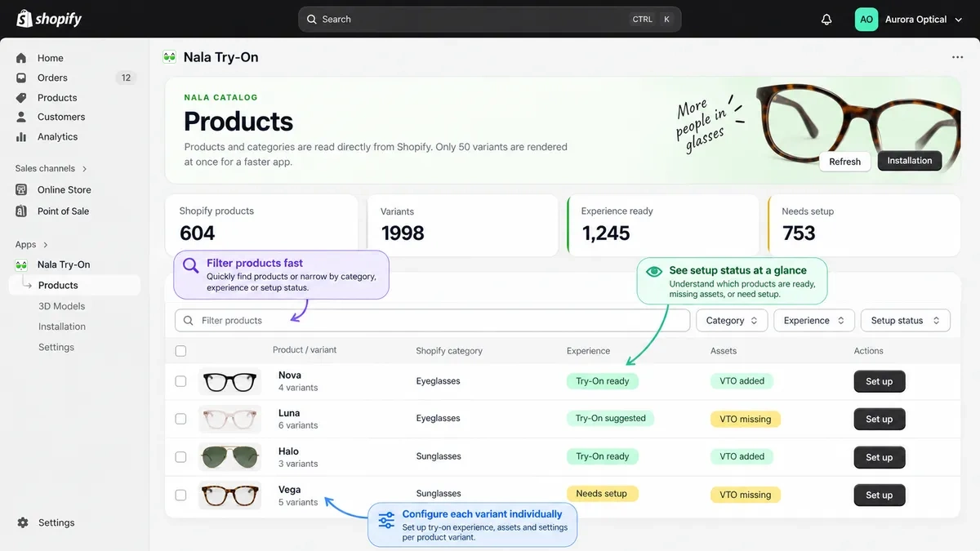The height and width of the screenshot is (551, 980).
Task: Click the Luna glasses thumbnail
Action: coord(229,419)
